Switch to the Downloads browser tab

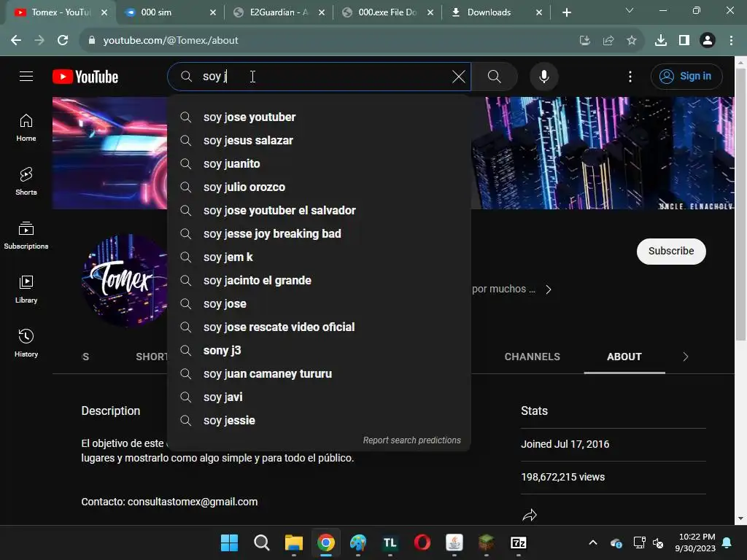pos(496,12)
